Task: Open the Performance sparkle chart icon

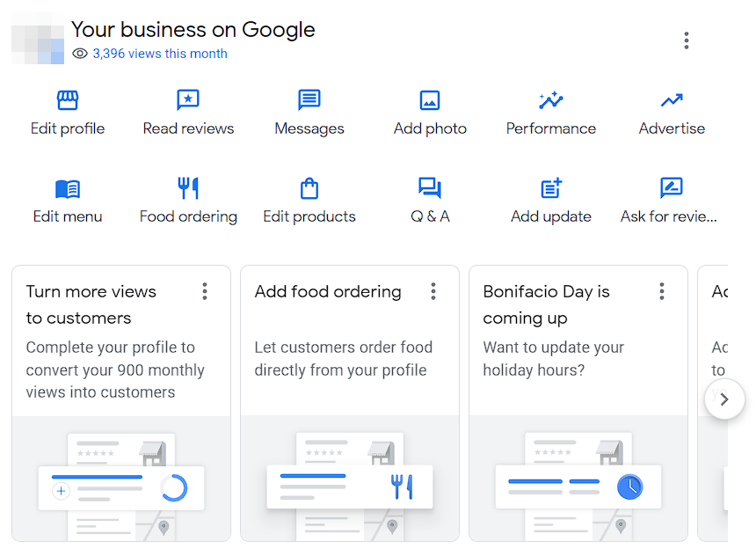Action: (551, 100)
